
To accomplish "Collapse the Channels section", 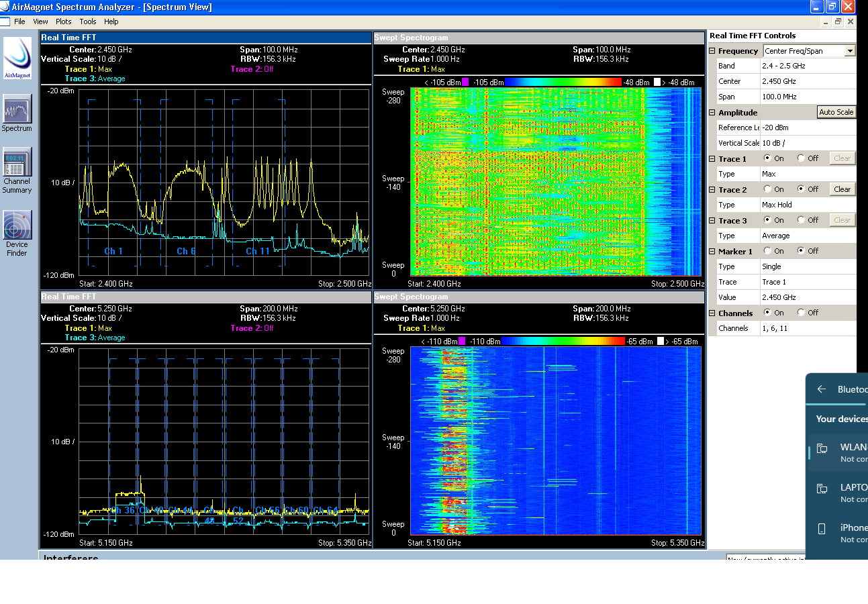I will [712, 313].
